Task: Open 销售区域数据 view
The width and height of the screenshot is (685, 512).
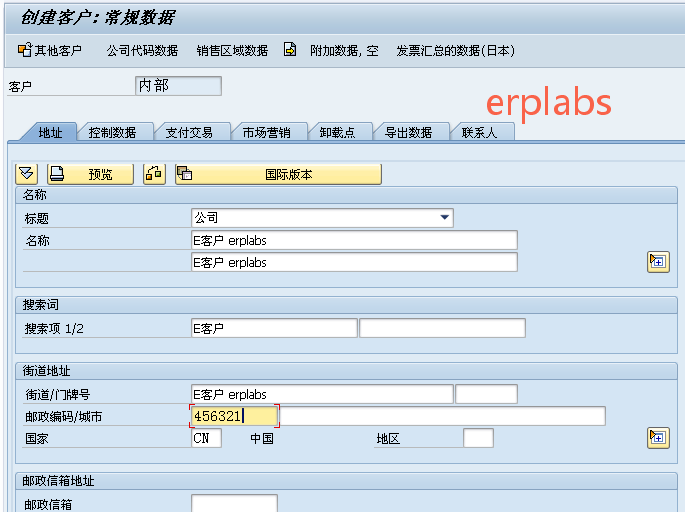Action: (232, 51)
